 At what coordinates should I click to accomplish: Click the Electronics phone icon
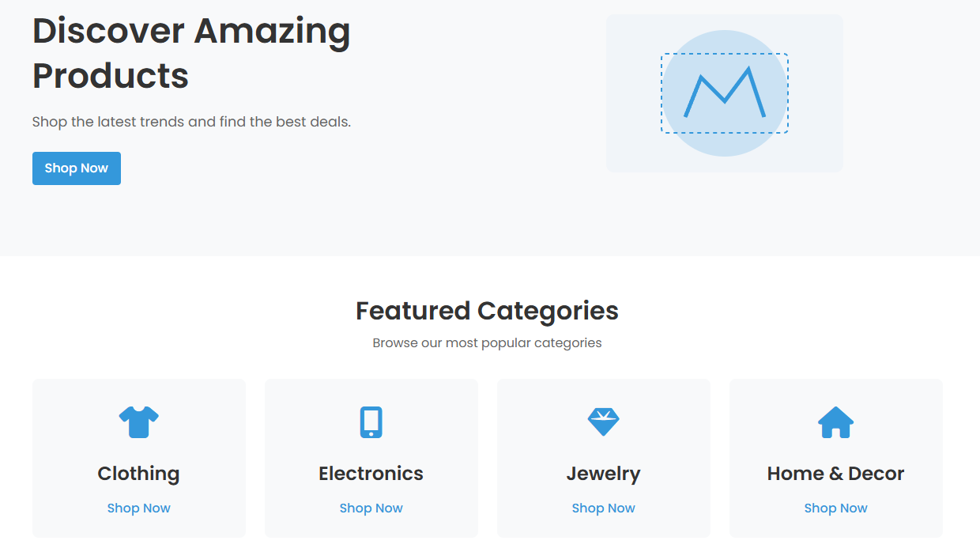[x=371, y=422]
